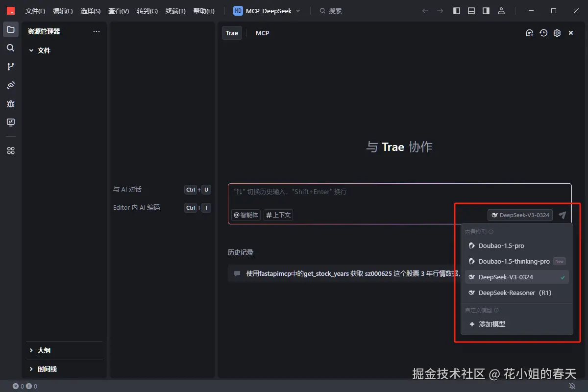This screenshot has width=588, height=392.
Task: Open the Run and Debug bug icon
Action: (11, 104)
